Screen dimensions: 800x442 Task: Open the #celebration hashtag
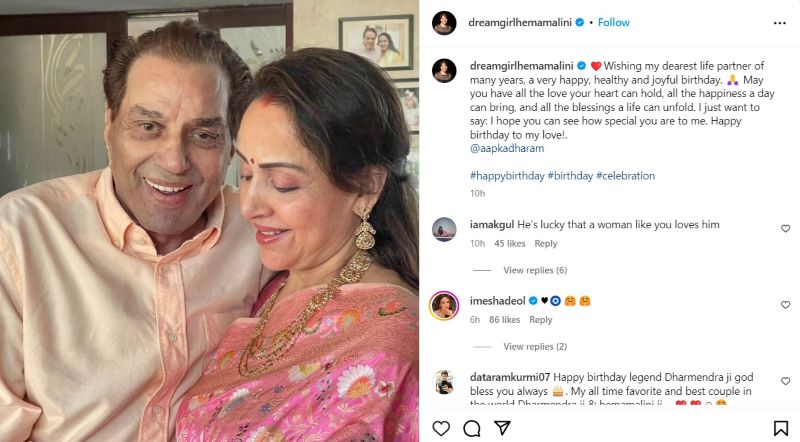pos(625,175)
